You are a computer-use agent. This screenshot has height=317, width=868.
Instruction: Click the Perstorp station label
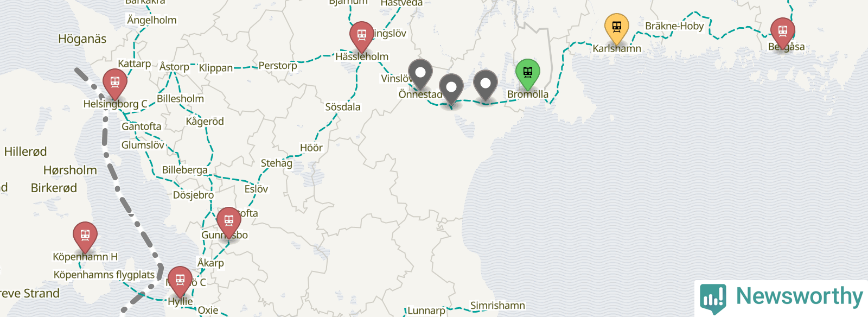click(278, 66)
